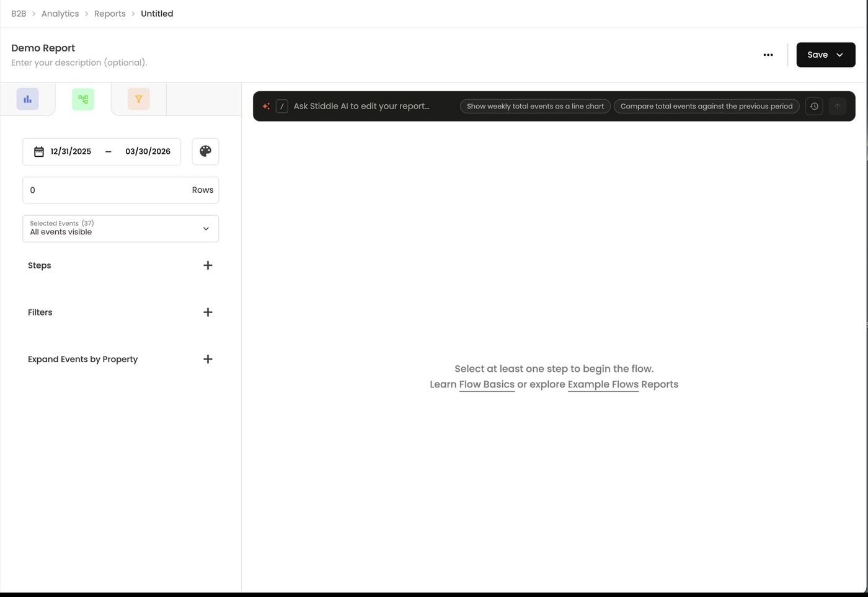
Task: Click the Stiddle AI sparkle icon
Action: [266, 107]
